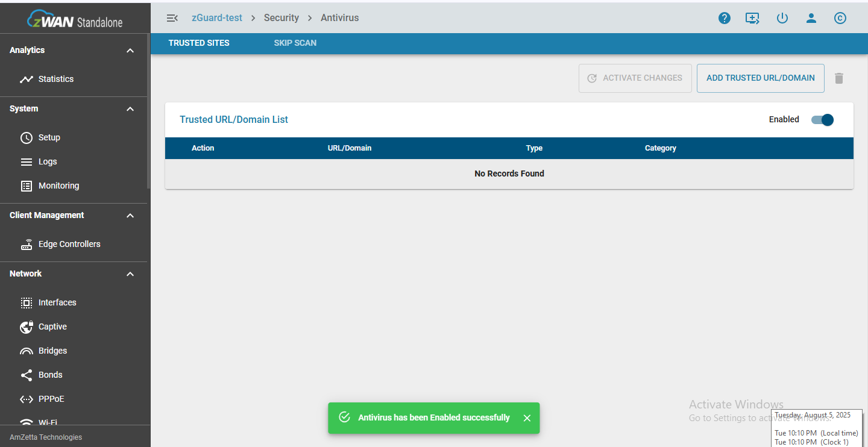The image size is (868, 447).
Task: Collapse the Analytics section
Action: point(130,50)
